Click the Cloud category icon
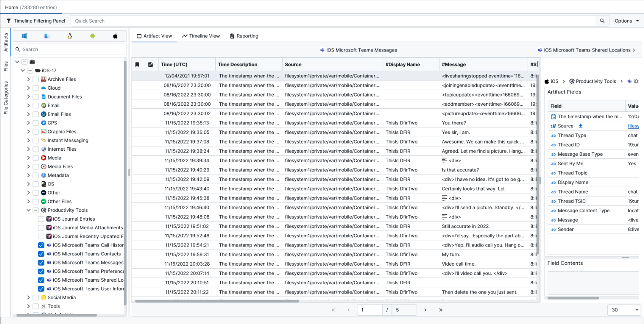This screenshot has height=324, width=644. (x=44, y=88)
